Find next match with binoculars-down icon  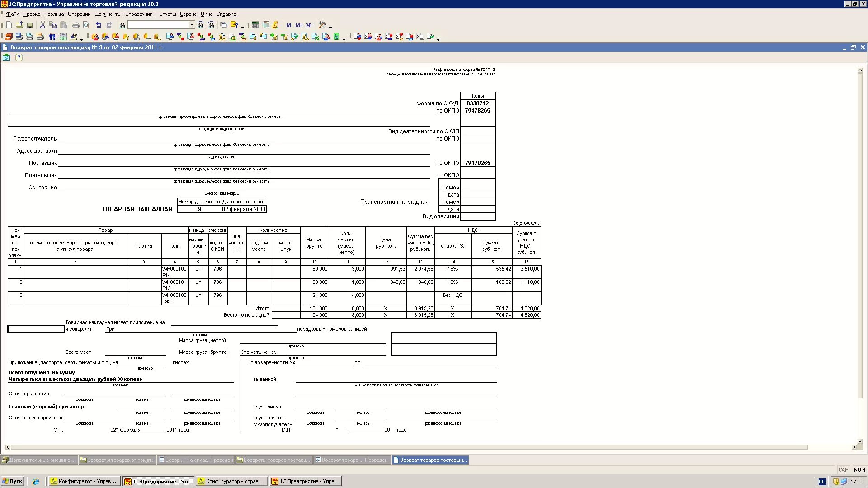coord(201,25)
